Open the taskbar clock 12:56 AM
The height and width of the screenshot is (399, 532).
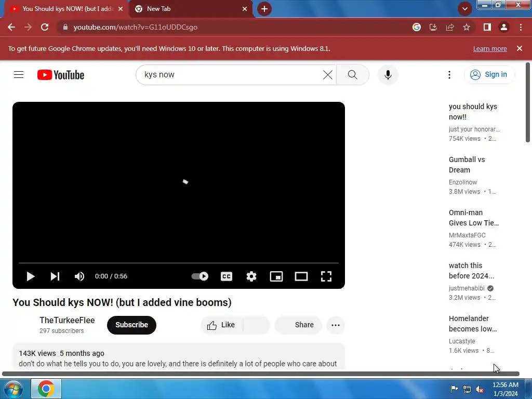(x=505, y=389)
